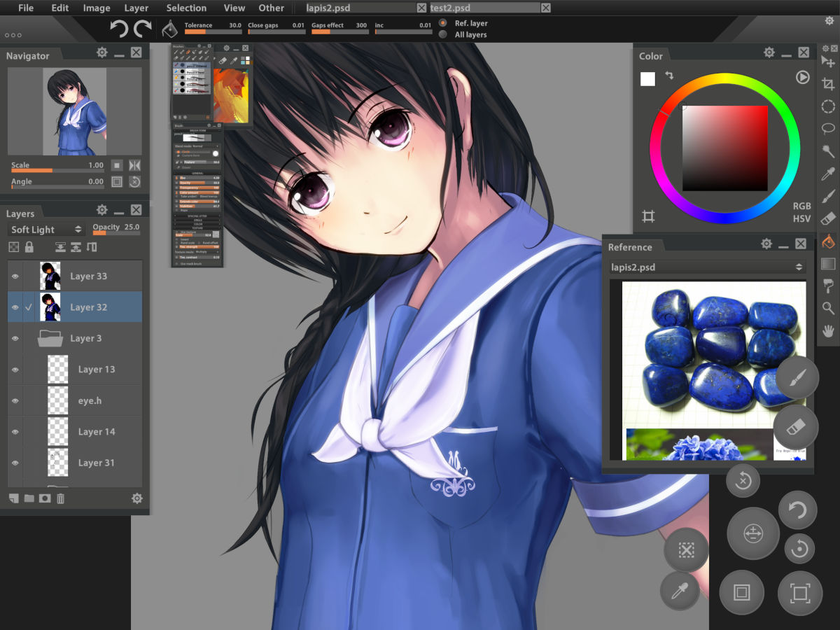
Task: Hide the Layer 33 layer
Action: pos(15,275)
